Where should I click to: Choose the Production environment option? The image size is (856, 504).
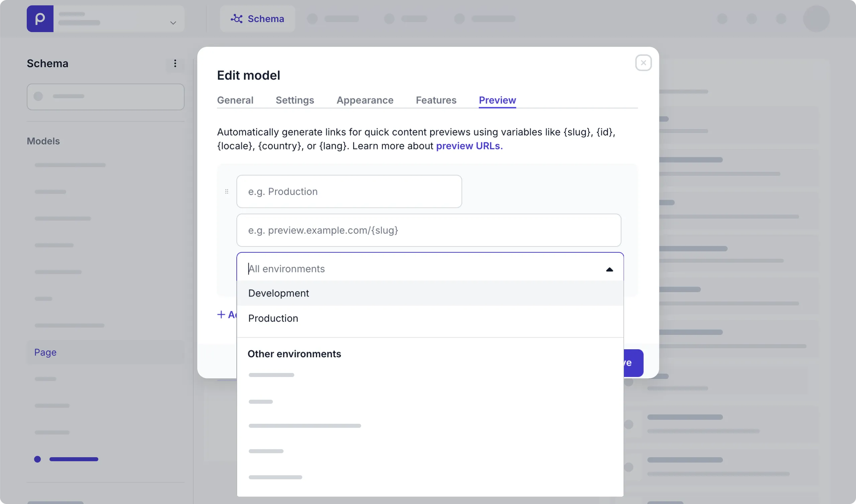430,318
